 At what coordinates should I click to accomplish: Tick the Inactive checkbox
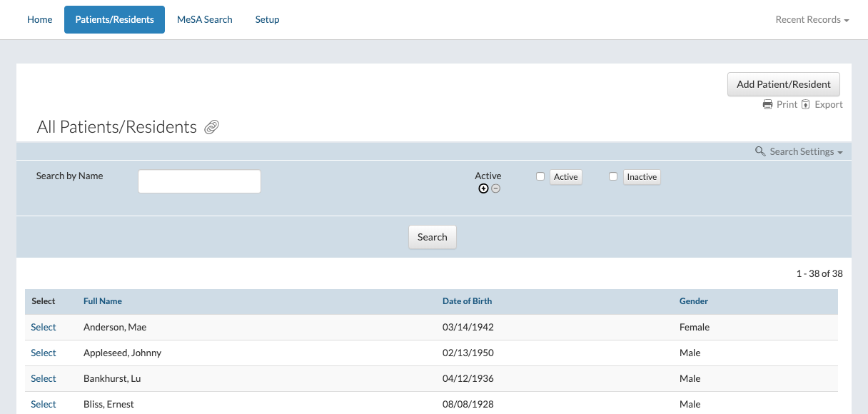click(x=613, y=176)
